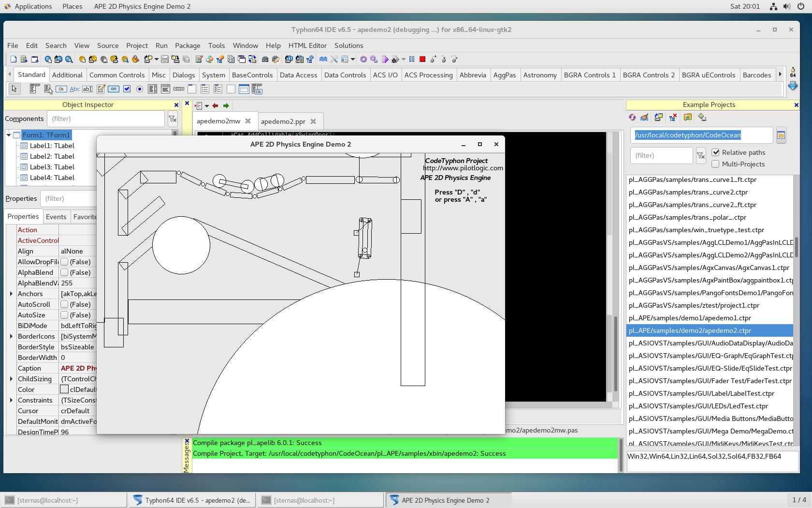Select the TToggleBox 'on' palette component

tap(114, 89)
